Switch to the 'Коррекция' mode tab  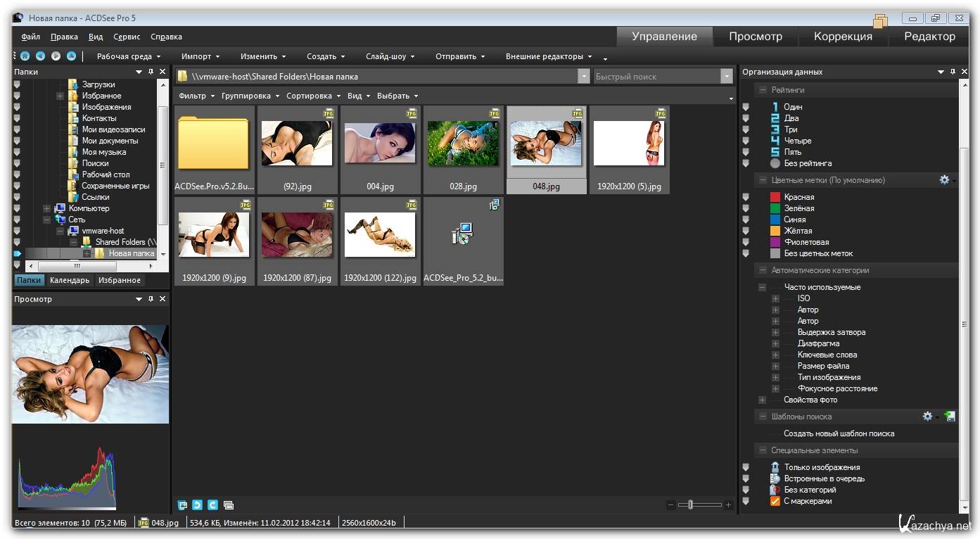point(843,37)
